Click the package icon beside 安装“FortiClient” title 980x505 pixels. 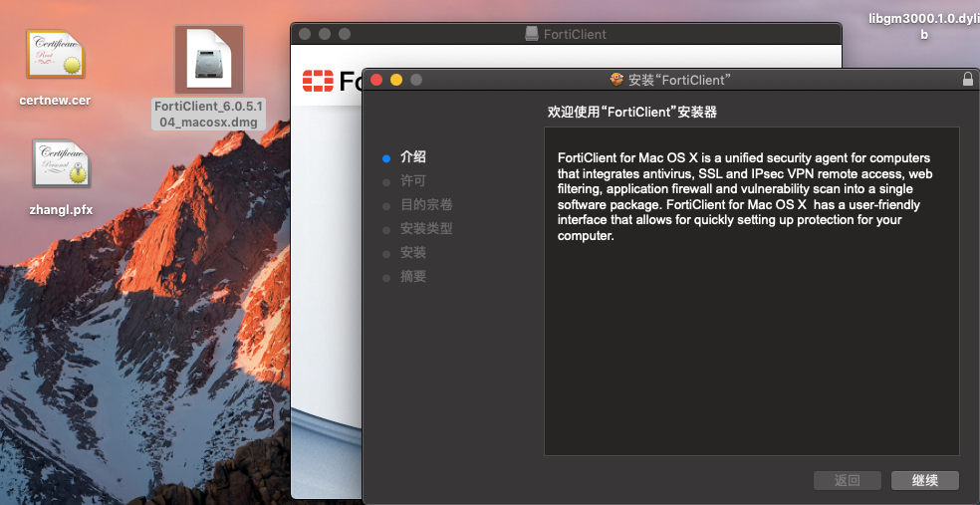point(616,80)
